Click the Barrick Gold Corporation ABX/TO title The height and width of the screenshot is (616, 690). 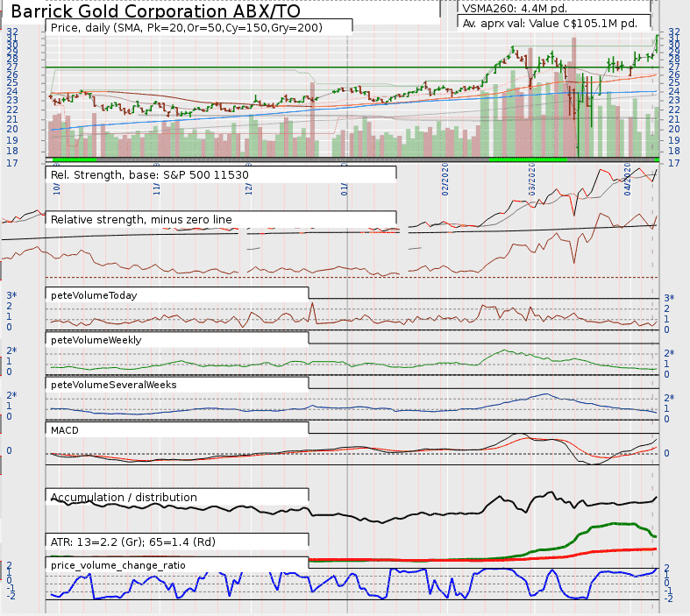pyautogui.click(x=155, y=11)
